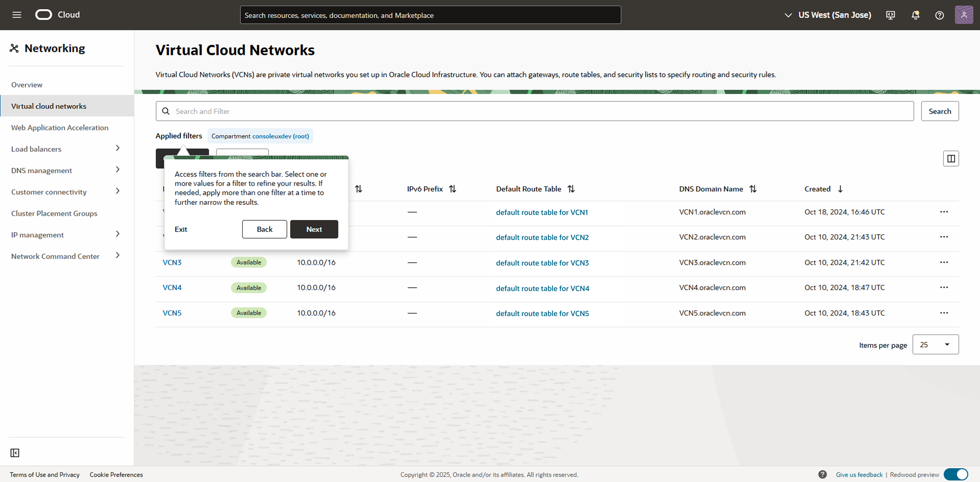
Task: Open the help question mark icon
Action: pos(940,15)
